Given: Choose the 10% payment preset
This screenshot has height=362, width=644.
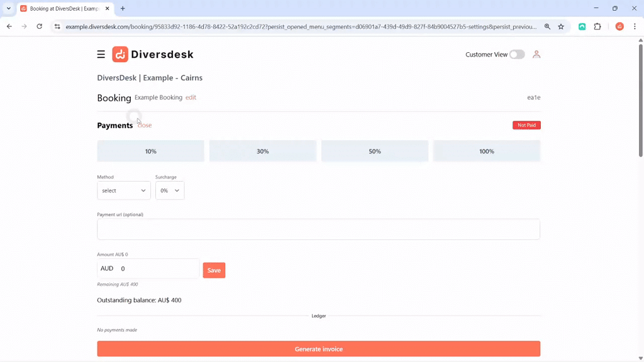Looking at the screenshot, I should tap(151, 151).
